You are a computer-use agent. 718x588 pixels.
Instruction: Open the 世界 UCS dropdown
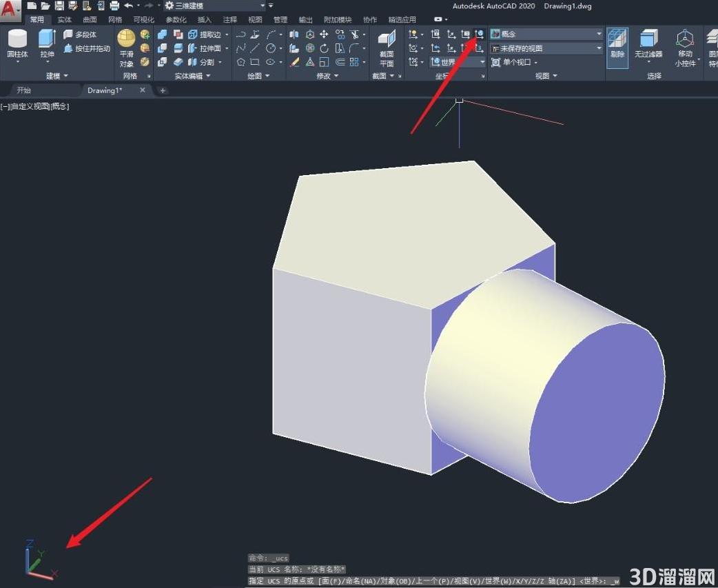click(x=457, y=62)
